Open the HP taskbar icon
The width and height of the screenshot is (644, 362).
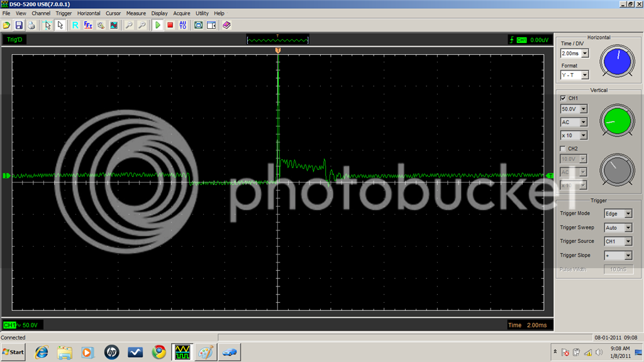coord(111,352)
